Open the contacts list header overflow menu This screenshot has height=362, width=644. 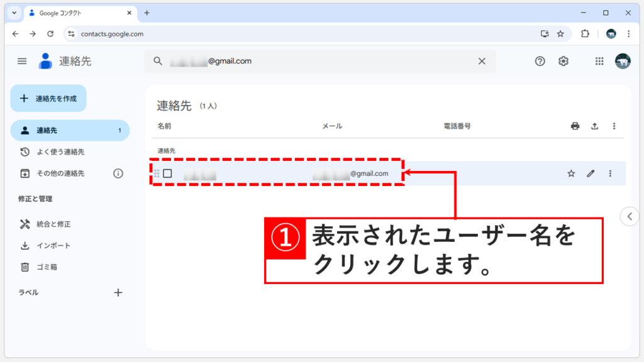point(614,126)
